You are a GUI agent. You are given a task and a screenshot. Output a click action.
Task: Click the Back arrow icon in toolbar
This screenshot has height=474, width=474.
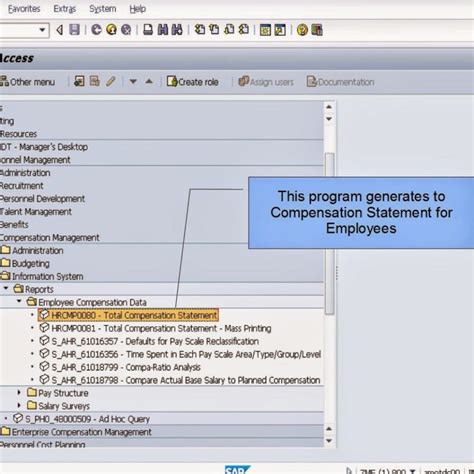pyautogui.click(x=60, y=30)
